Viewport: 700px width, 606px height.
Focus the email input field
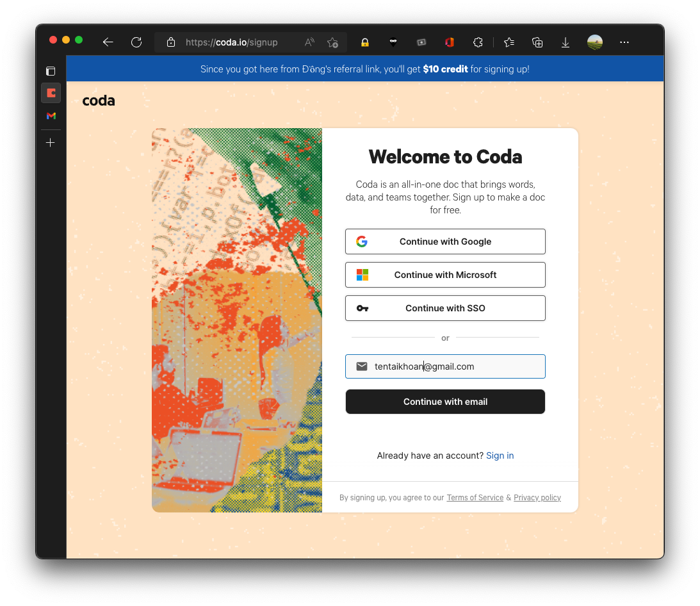tap(445, 366)
